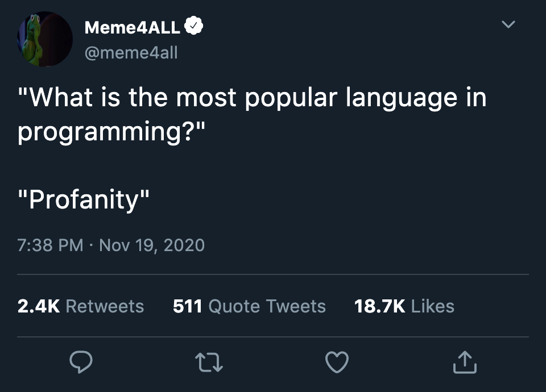
Task: Expand the tweet options chevron
Action: (508, 24)
